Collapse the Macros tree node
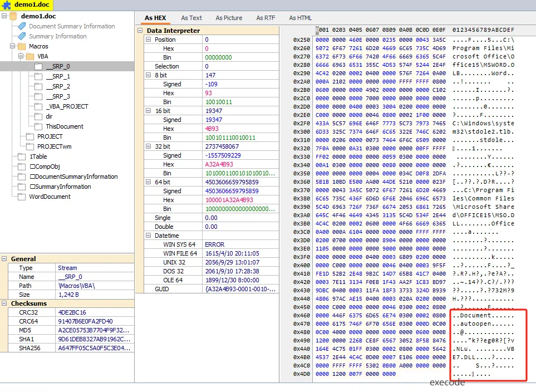This screenshot has width=536, height=392. [x=13, y=46]
